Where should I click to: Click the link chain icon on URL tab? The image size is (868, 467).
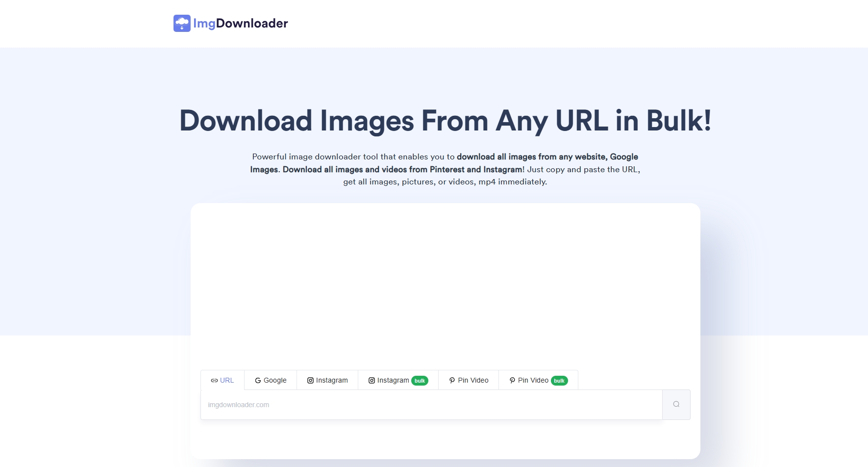[214, 381]
